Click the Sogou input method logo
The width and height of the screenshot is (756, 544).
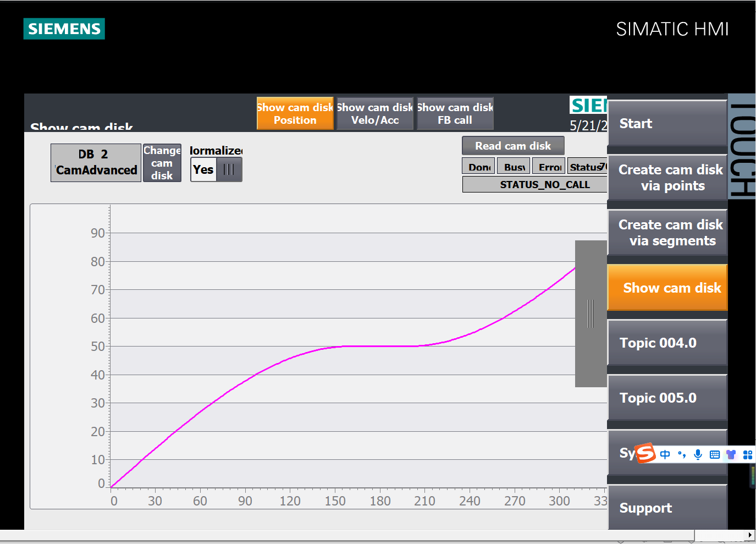coord(645,453)
